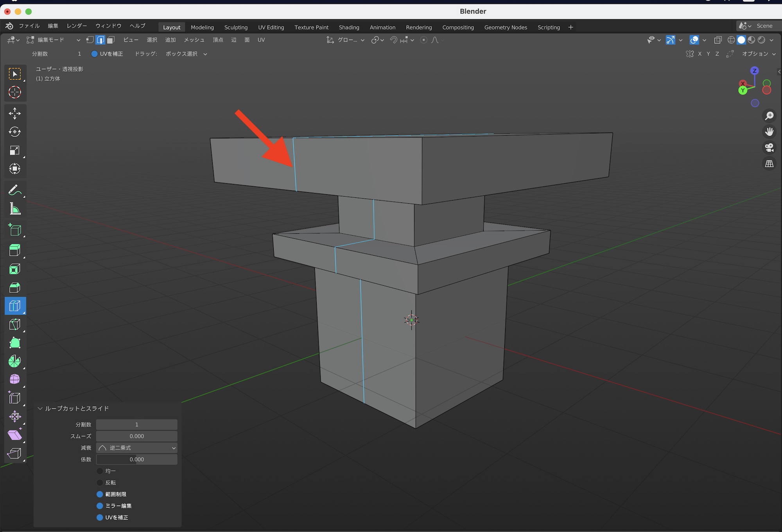Viewport: 782px width, 532px height.
Task: Select the Rotate tool
Action: 15,132
